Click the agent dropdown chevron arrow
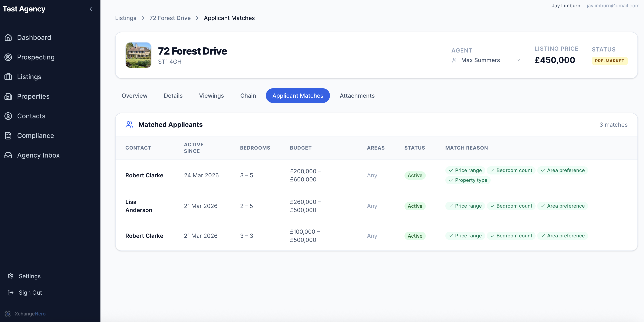Viewport: 644px width, 322px height. (x=518, y=60)
